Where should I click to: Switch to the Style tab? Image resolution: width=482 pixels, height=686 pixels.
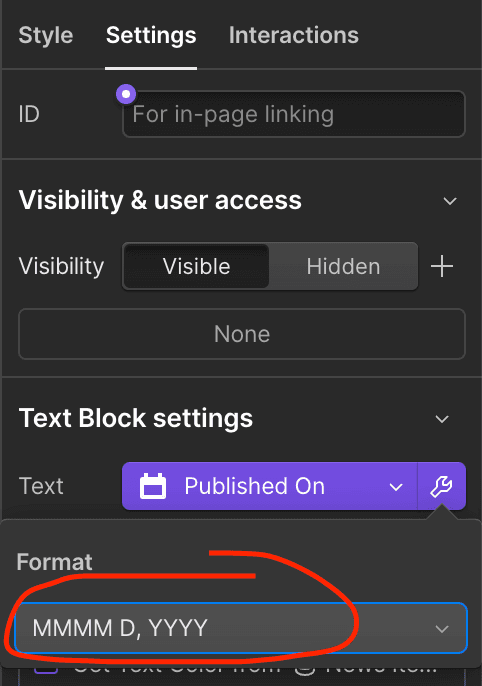pyautogui.click(x=46, y=35)
